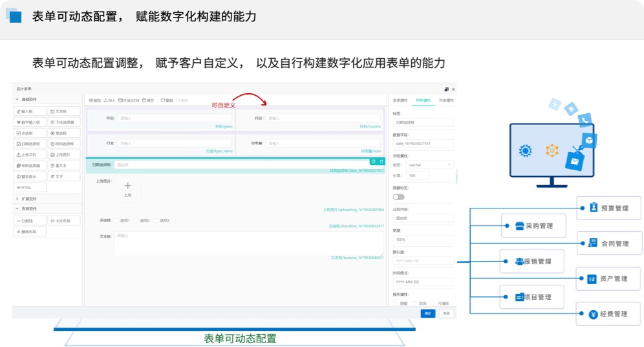Switch to the 表单属性 tab
The height and width of the screenshot is (347, 644).
[x=400, y=100]
